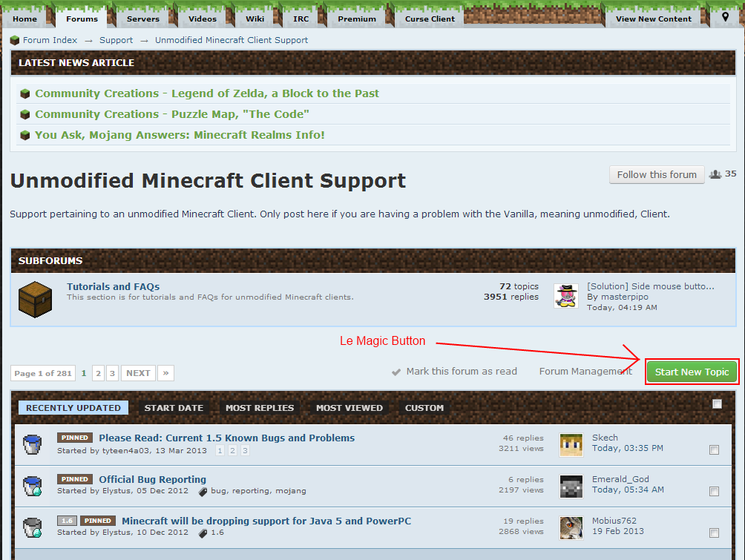Toggle select-all checkbox in topic list header
The height and width of the screenshot is (560, 745).
click(717, 404)
